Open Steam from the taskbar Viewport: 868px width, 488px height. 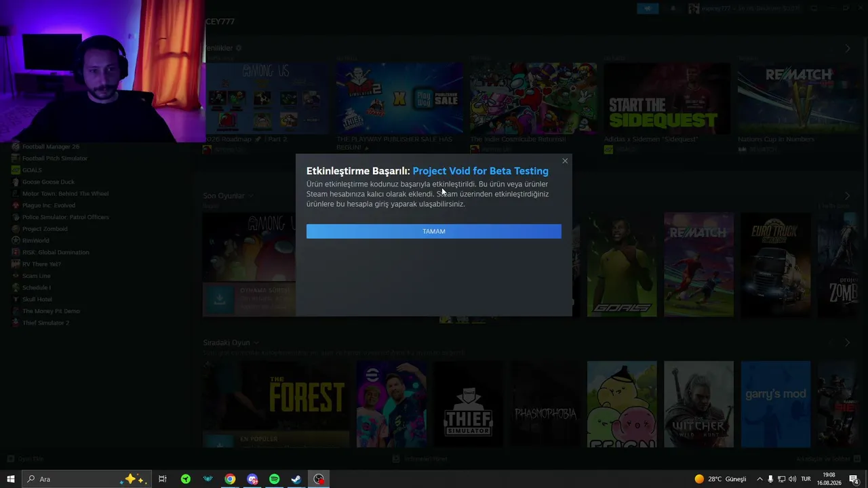click(x=296, y=479)
